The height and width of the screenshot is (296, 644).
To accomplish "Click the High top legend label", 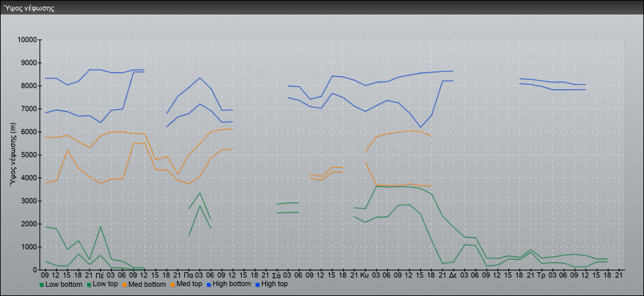I will (275, 284).
